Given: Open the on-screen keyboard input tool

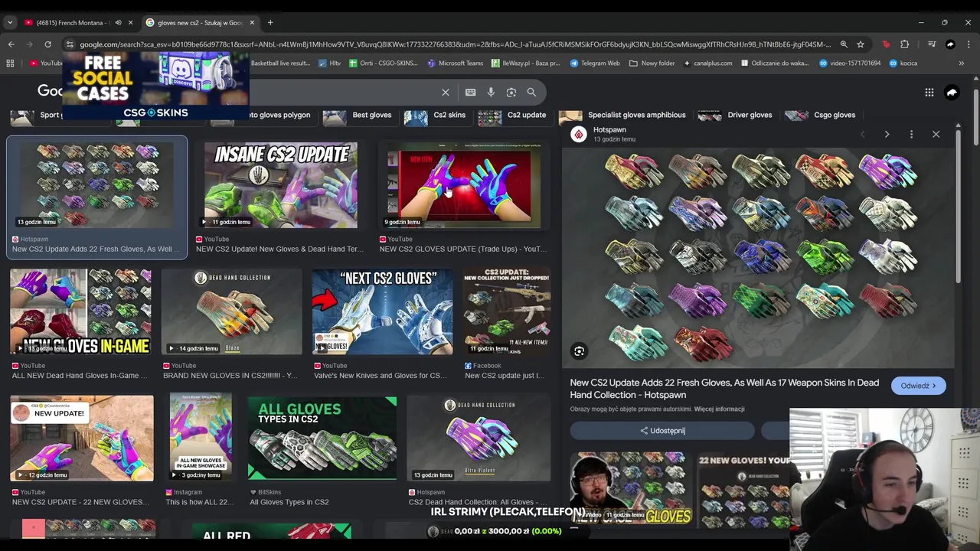Looking at the screenshot, I should tap(470, 92).
